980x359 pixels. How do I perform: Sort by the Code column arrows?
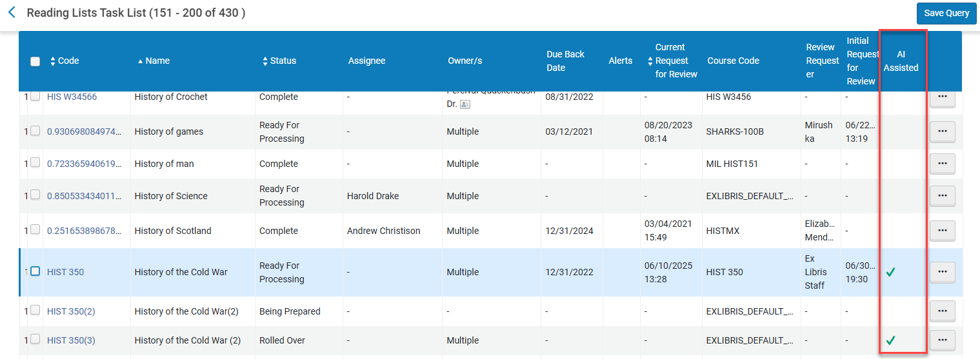[53, 61]
